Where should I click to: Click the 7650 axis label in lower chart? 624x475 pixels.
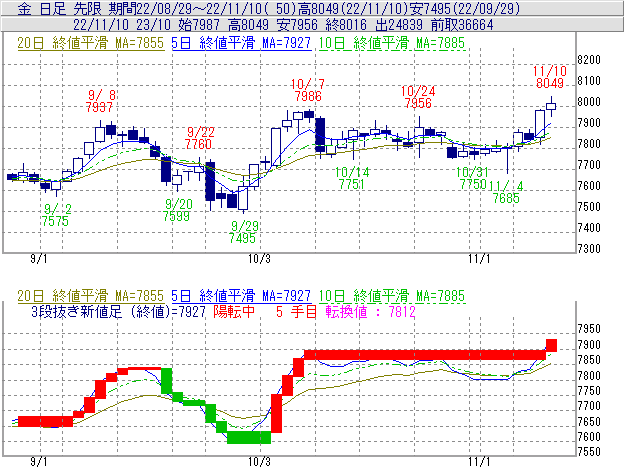click(x=589, y=421)
